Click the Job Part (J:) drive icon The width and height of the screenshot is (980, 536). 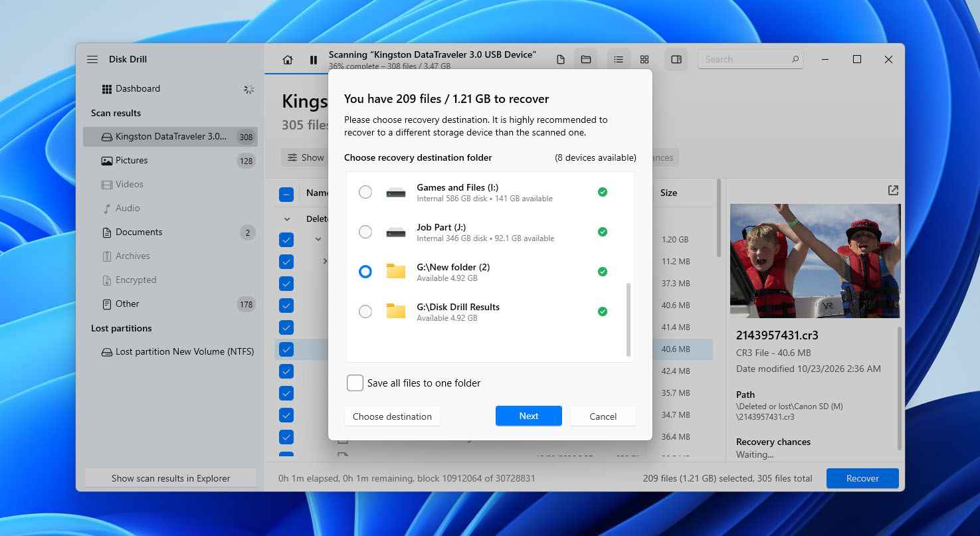point(396,232)
